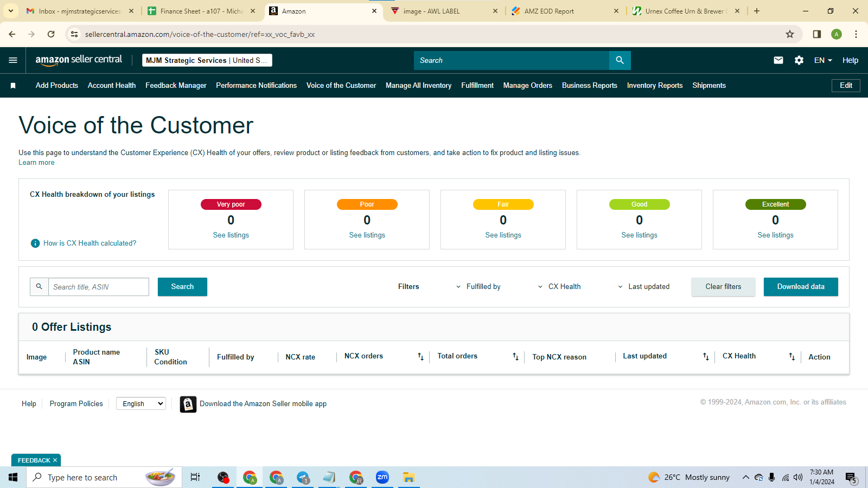This screenshot has width=868, height=488.
Task: Open a new browser tab
Action: pyautogui.click(x=757, y=11)
